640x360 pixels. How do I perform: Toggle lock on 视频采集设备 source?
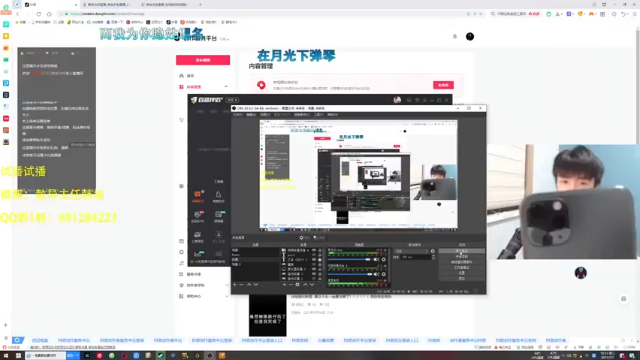(320, 250)
